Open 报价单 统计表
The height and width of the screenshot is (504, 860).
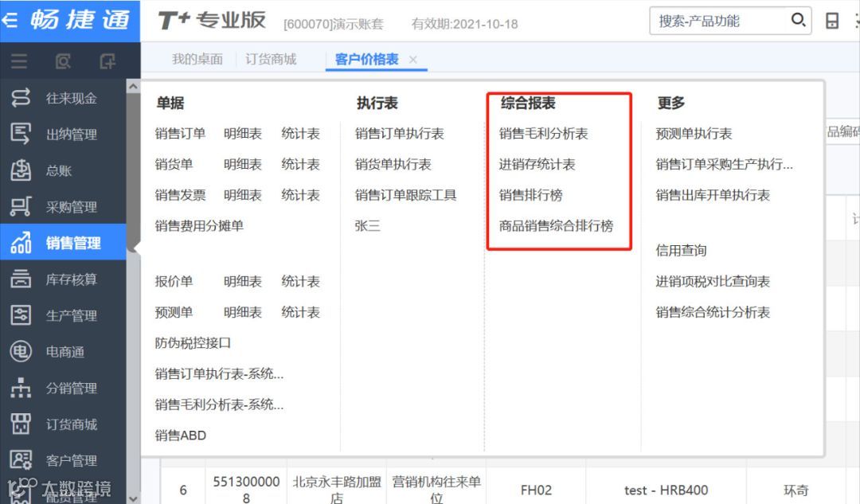click(x=300, y=282)
